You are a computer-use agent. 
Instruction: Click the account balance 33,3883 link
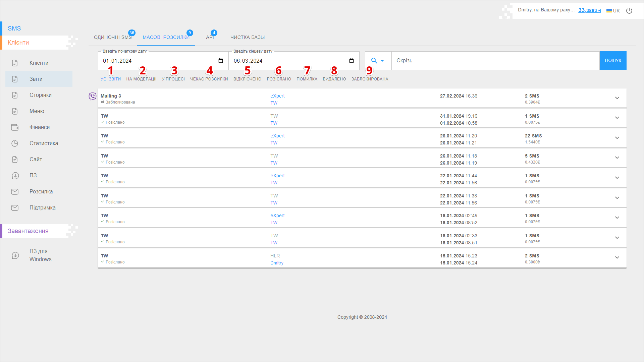pos(589,10)
